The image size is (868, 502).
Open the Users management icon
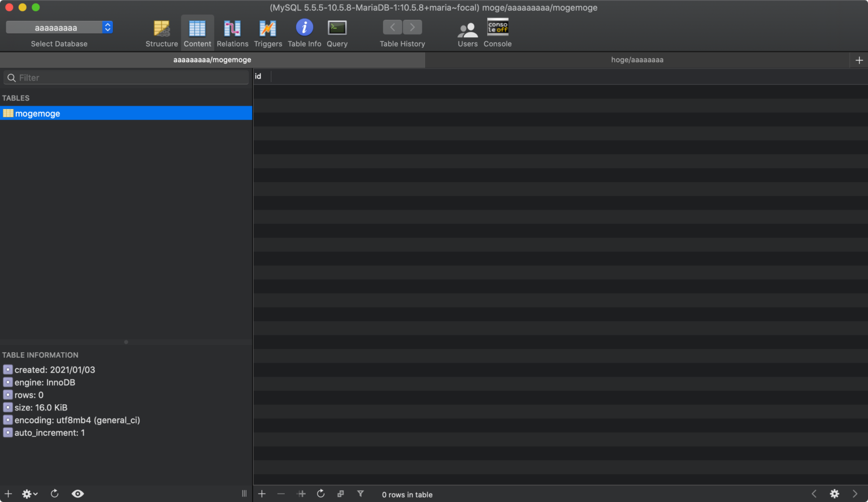click(x=467, y=33)
